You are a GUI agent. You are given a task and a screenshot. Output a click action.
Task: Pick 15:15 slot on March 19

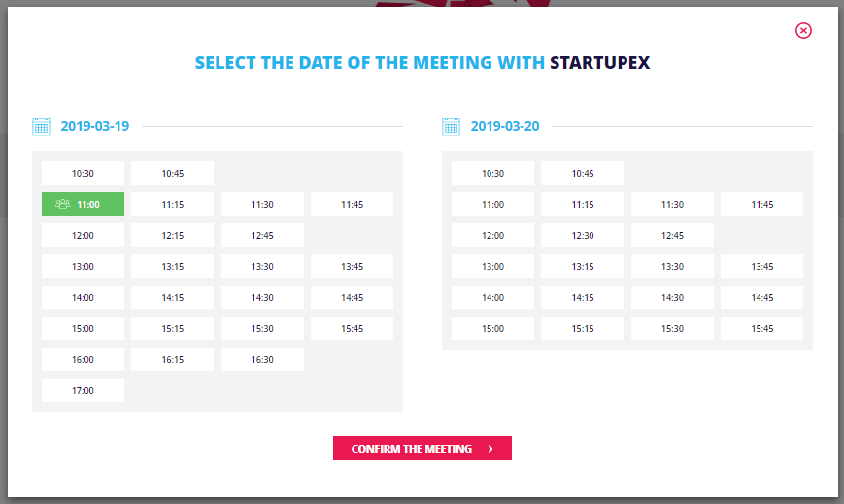click(172, 328)
